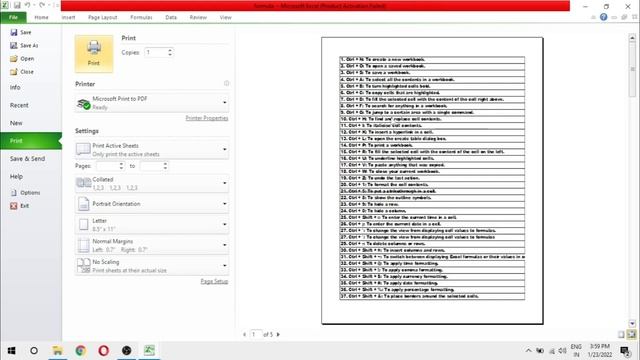Increase the Pages to spinner value
Viewport: 640px width, 360px height.
coord(165,164)
